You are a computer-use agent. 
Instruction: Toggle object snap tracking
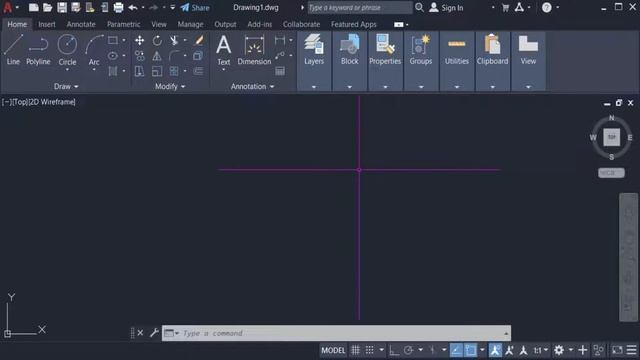(x=456, y=350)
